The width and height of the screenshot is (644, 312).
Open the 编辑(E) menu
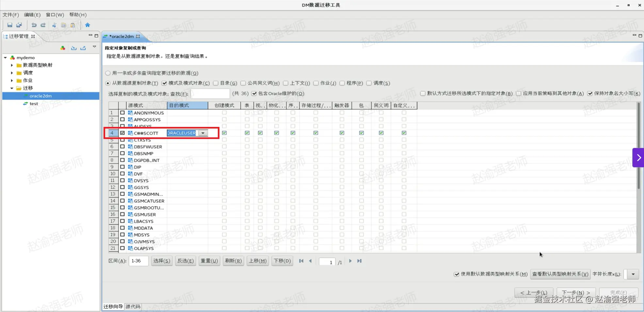pyautogui.click(x=32, y=15)
